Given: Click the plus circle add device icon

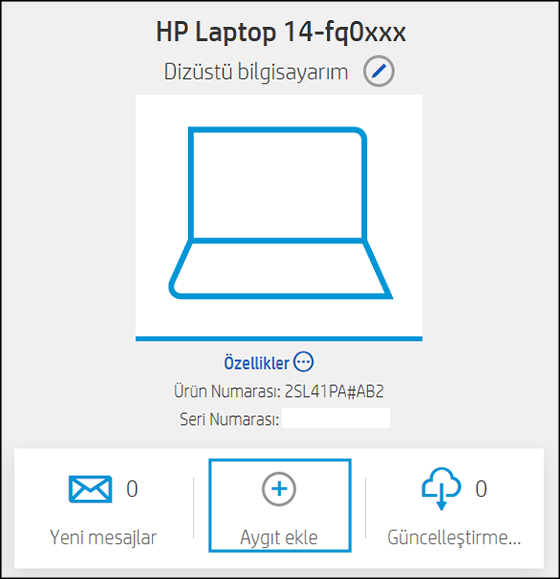Looking at the screenshot, I should coord(279,489).
